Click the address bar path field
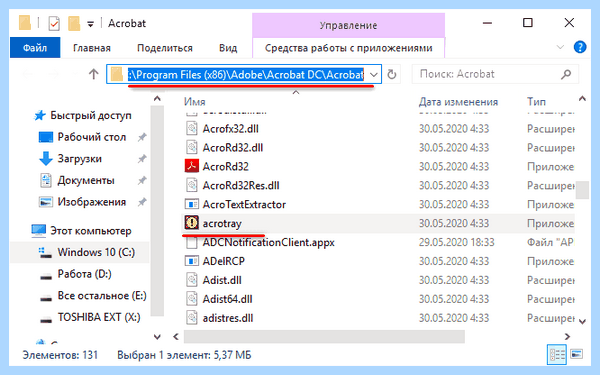 pyautogui.click(x=246, y=74)
